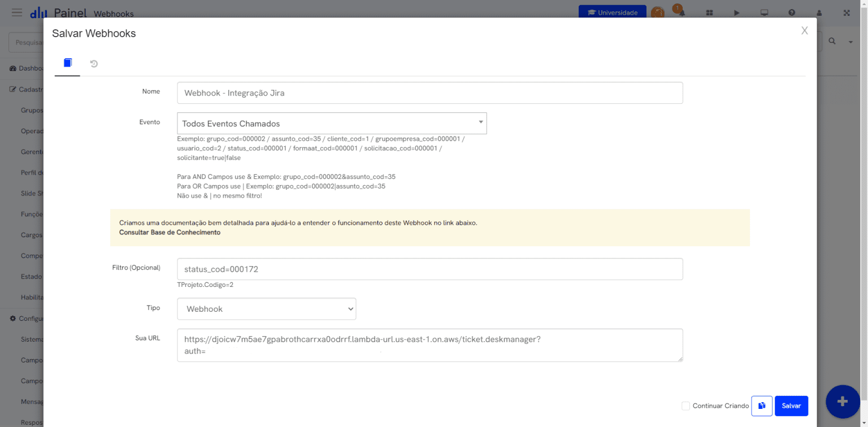
Task: Expand the dropdown arrow beside the search icon
Action: coord(851,41)
